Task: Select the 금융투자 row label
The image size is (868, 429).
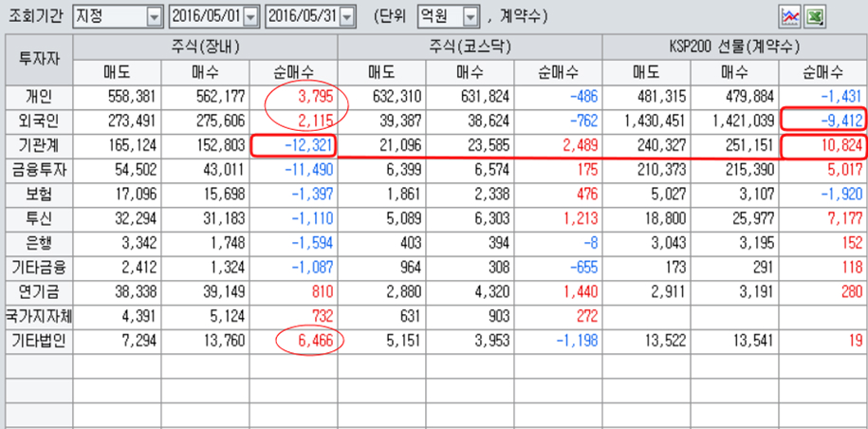Action: pyautogui.click(x=39, y=169)
